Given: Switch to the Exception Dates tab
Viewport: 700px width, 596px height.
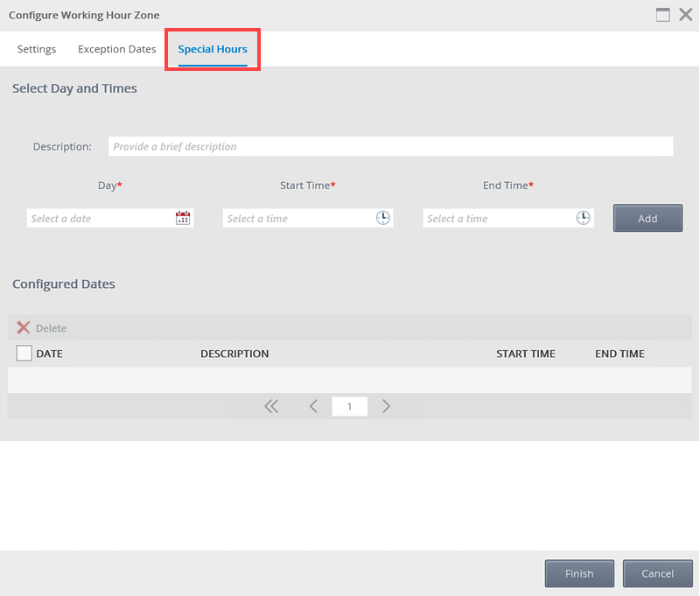Looking at the screenshot, I should 117,49.
